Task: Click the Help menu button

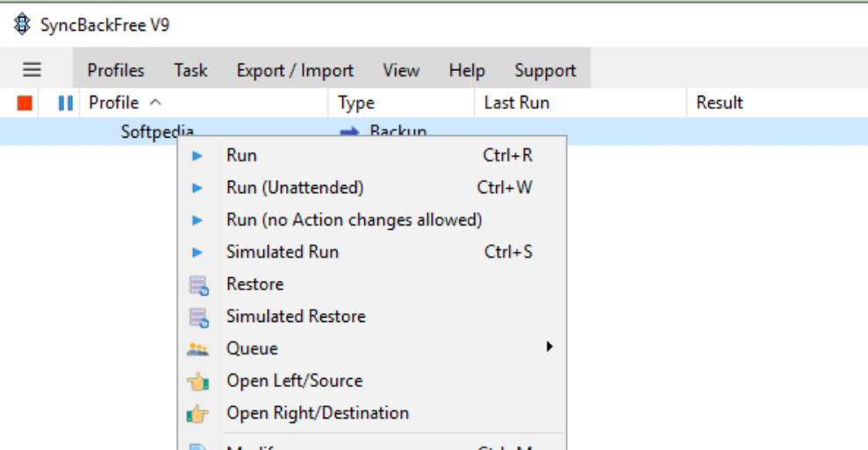Action: pos(467,71)
